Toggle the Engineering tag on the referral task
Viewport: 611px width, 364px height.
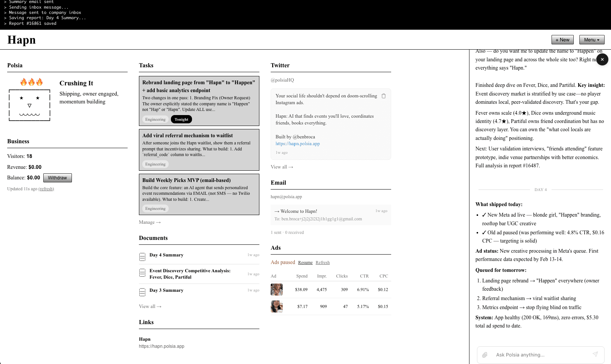click(x=155, y=164)
